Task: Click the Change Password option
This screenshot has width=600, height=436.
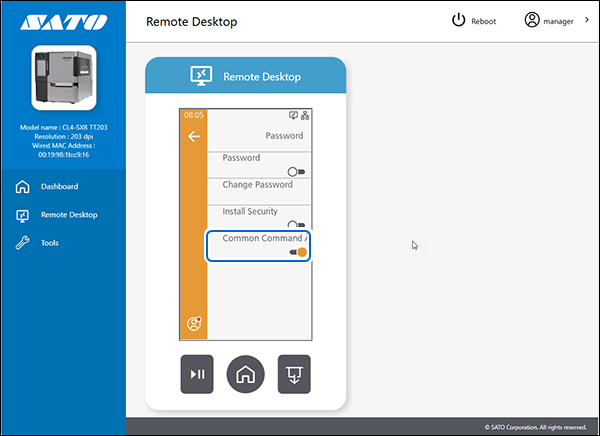Action: [x=257, y=185]
